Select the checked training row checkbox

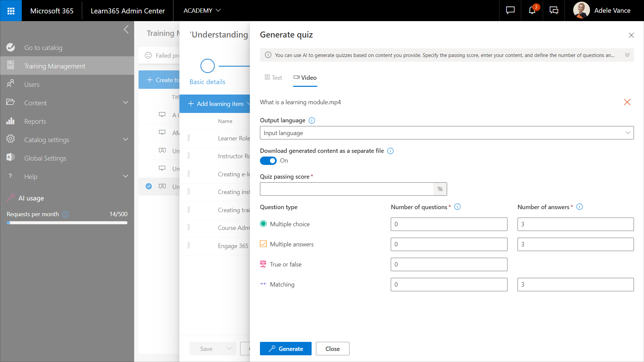coord(149,186)
